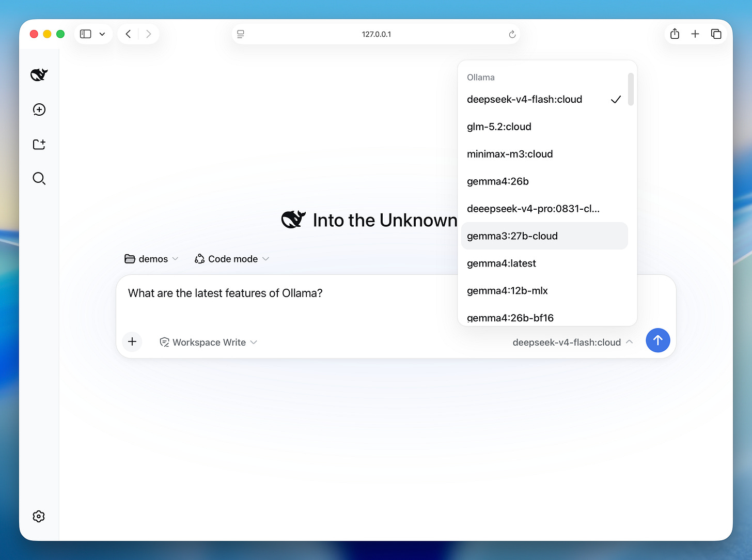Start a new chat from sidebar
Screen dimensions: 752x560
(39, 110)
